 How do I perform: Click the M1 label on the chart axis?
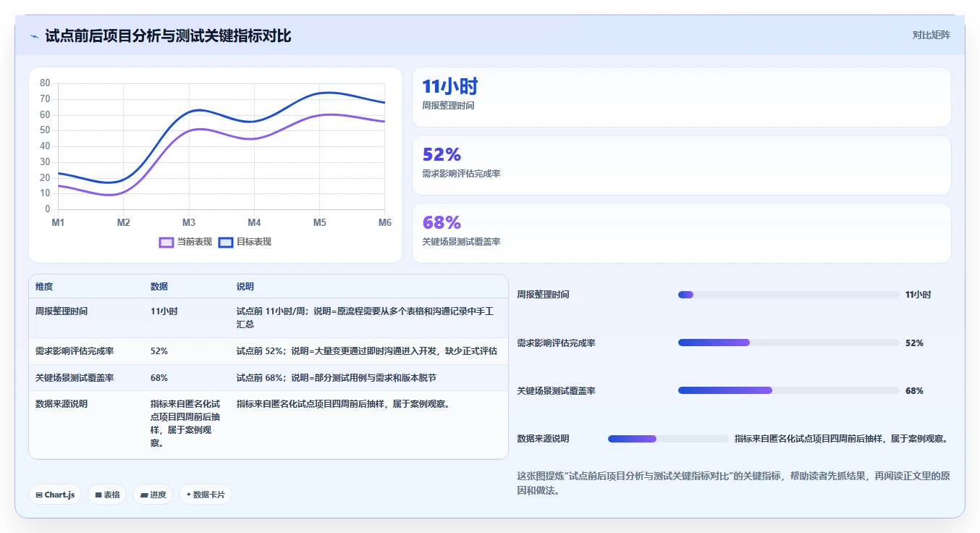tap(58, 222)
